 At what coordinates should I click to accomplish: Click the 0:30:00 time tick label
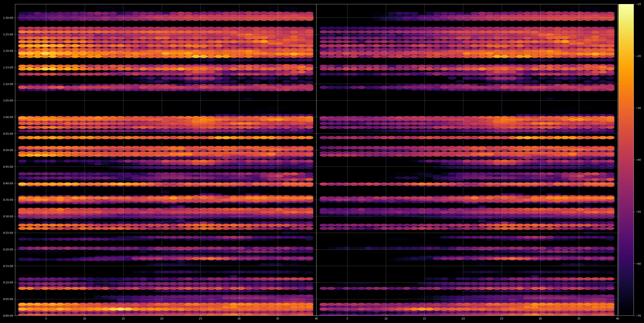click(x=8, y=216)
